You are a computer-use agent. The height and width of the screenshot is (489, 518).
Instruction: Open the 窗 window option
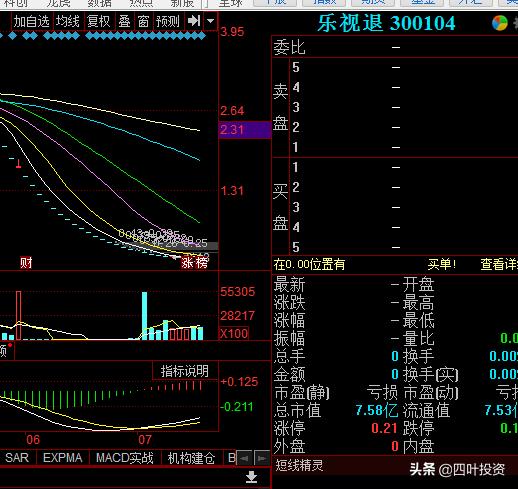pyautogui.click(x=143, y=21)
